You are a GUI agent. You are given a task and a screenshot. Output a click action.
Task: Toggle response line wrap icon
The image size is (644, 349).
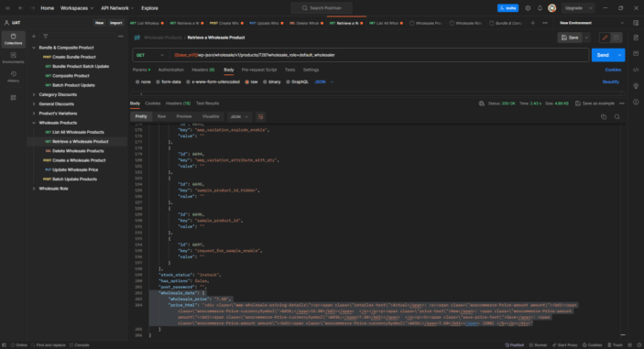pyautogui.click(x=260, y=116)
